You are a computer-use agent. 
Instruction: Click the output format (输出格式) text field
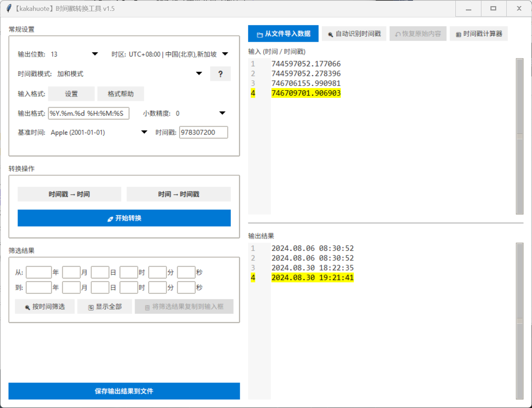[x=89, y=113]
